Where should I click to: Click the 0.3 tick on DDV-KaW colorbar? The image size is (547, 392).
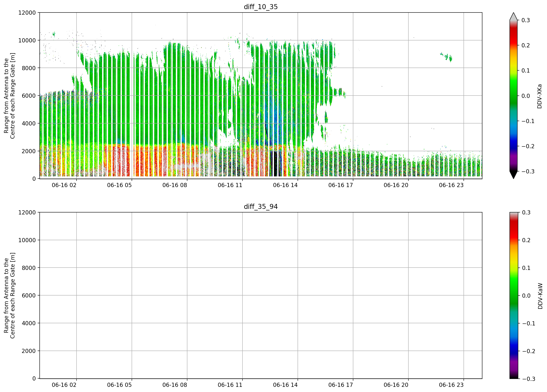[526, 212]
